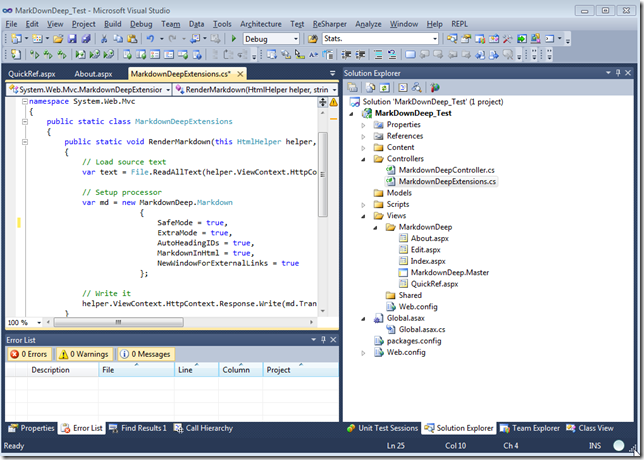Click the Show All Files icon in Solution Explorer
Viewport: 644px width, 460px height.
[x=370, y=88]
